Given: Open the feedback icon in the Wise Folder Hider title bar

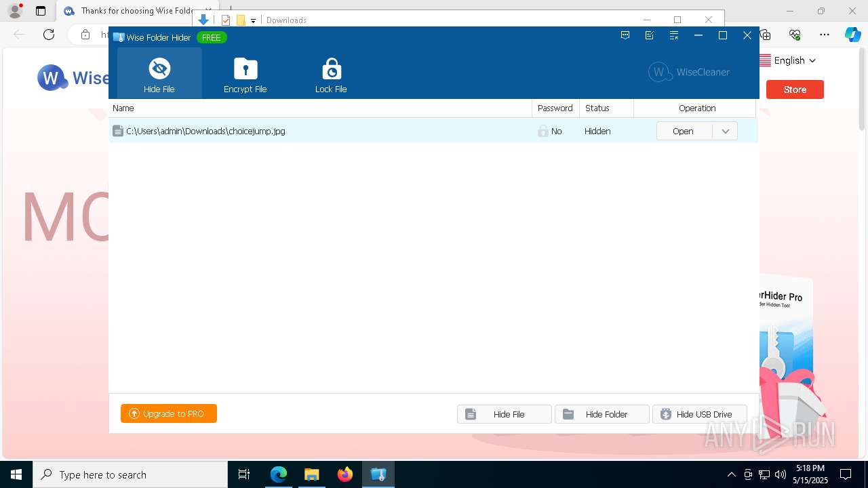Looking at the screenshot, I should 625,36.
